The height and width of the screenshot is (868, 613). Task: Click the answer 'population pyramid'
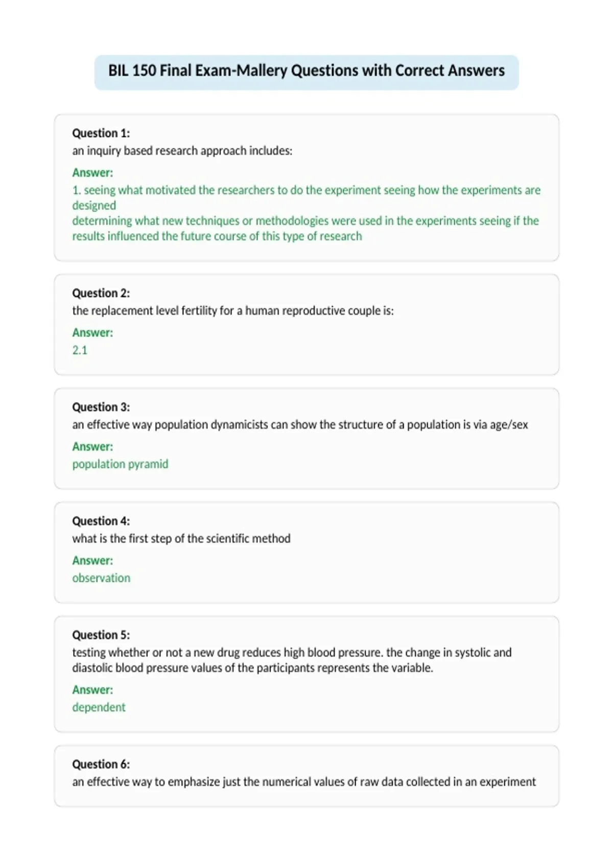(x=120, y=464)
